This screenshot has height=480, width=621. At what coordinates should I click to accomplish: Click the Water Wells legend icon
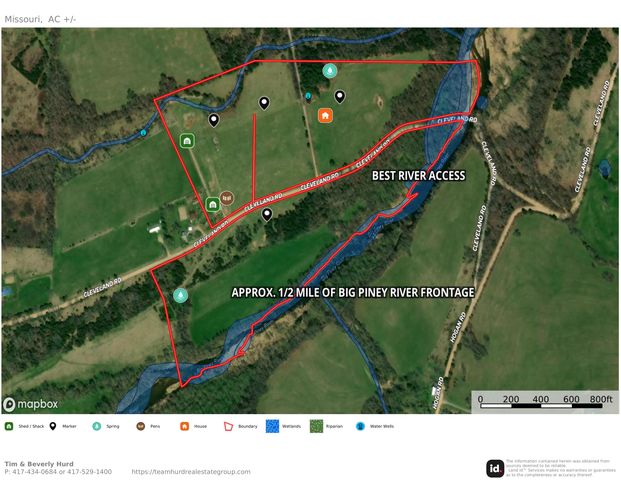click(x=360, y=426)
